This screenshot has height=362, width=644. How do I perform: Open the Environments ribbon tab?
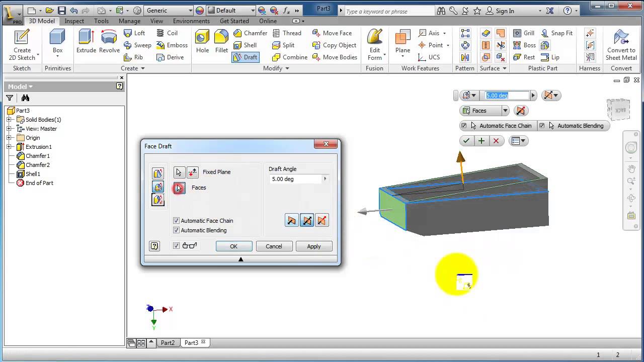pyautogui.click(x=191, y=21)
